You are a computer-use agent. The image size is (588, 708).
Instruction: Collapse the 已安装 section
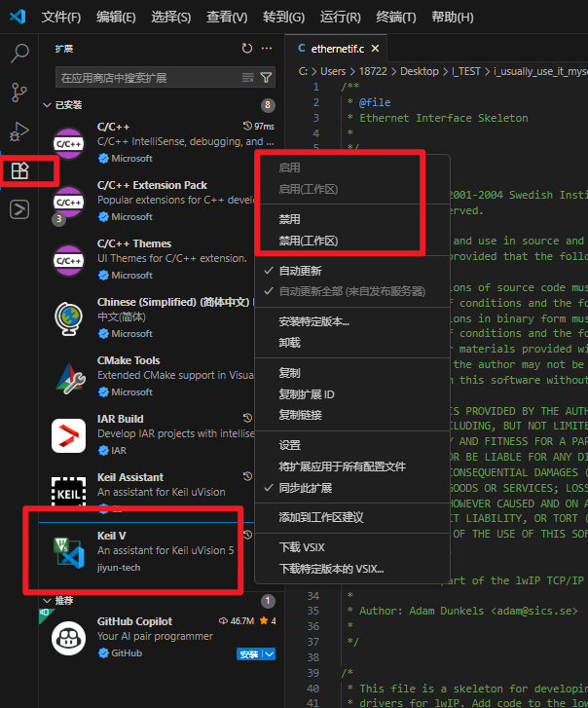(x=47, y=105)
